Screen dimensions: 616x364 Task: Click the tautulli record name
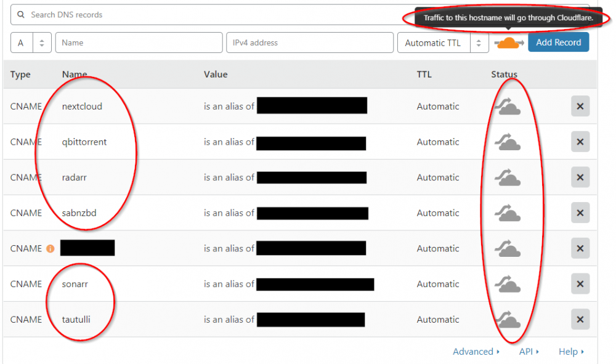point(76,320)
